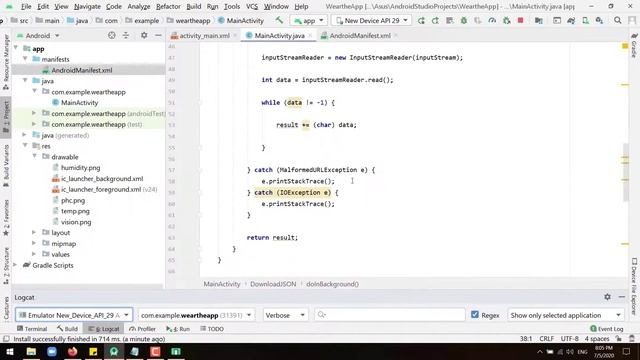Select ic_launcher_background.xml file

[x=102, y=178]
